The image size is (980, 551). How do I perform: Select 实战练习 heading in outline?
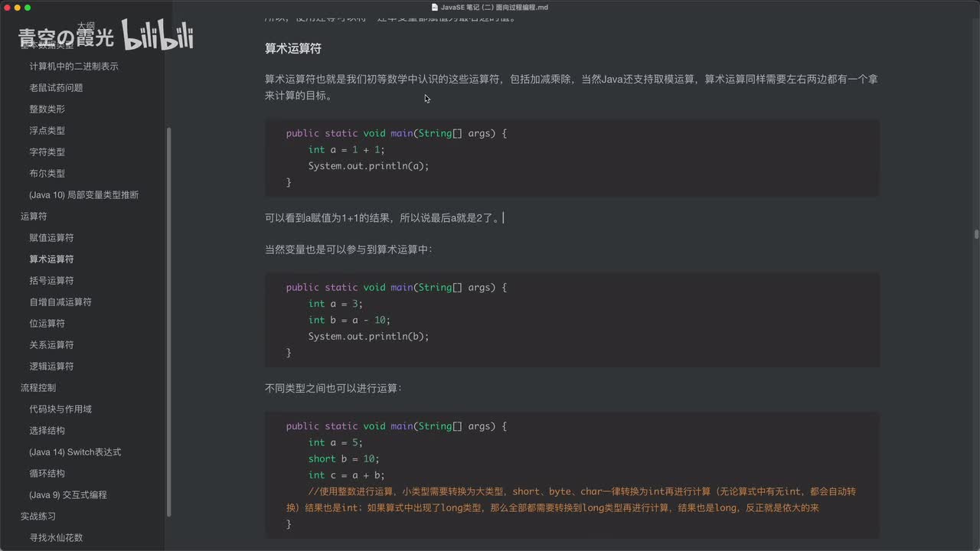(38, 517)
